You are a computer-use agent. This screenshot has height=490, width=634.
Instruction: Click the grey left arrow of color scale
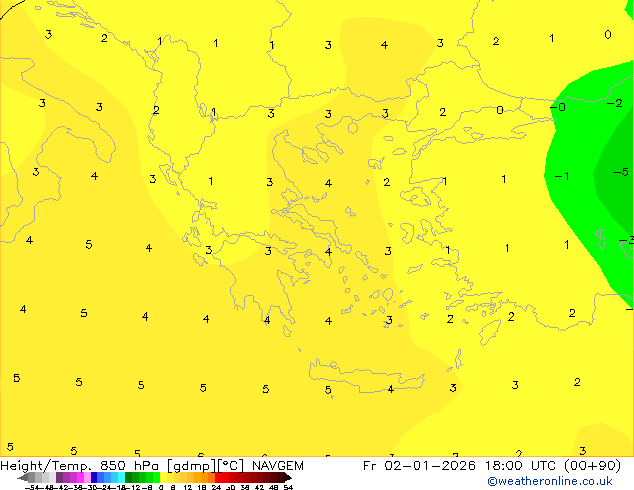pos(22,478)
